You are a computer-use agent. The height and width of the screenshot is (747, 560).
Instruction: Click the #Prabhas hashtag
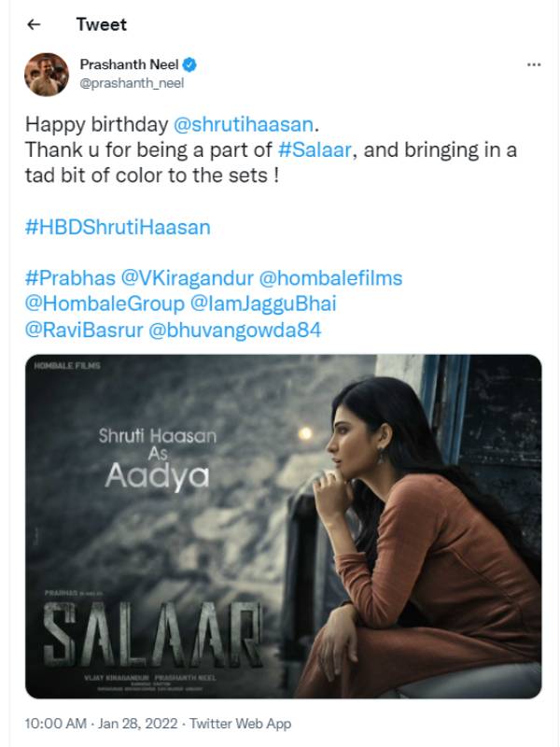point(69,279)
